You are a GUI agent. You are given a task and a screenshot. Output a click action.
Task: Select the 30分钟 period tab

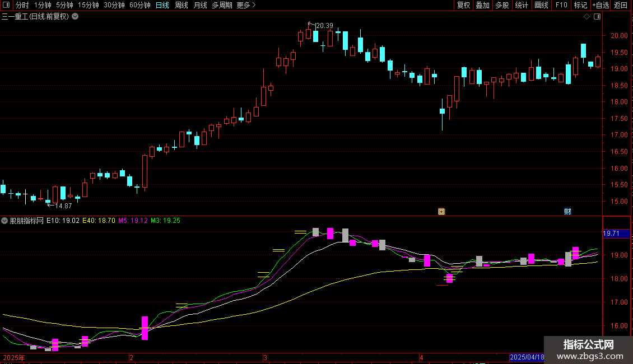pos(114,5)
